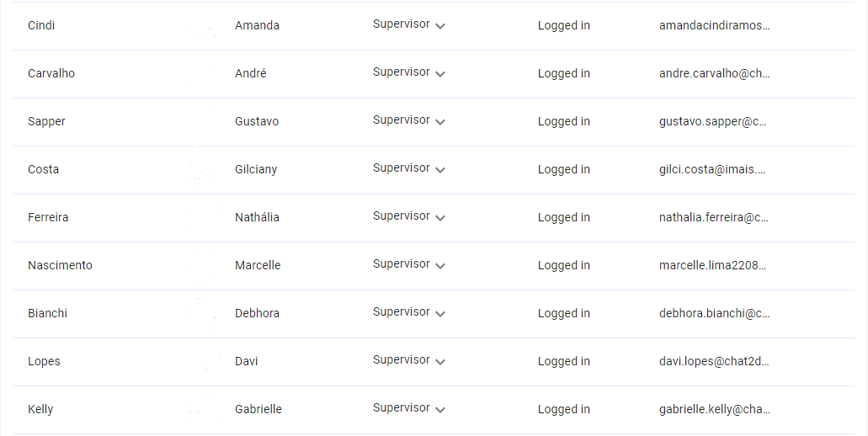Expand Gabrielle Kelly's Supervisor dropdown

(x=409, y=409)
